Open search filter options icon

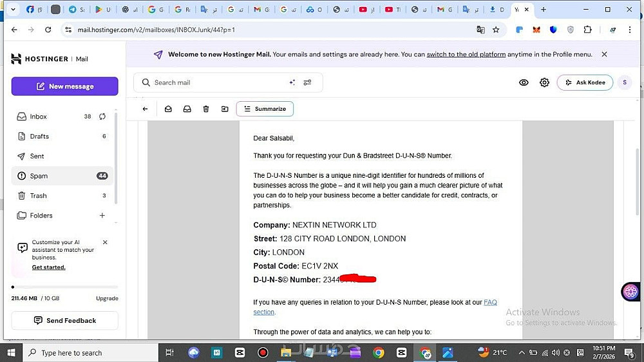point(307,82)
